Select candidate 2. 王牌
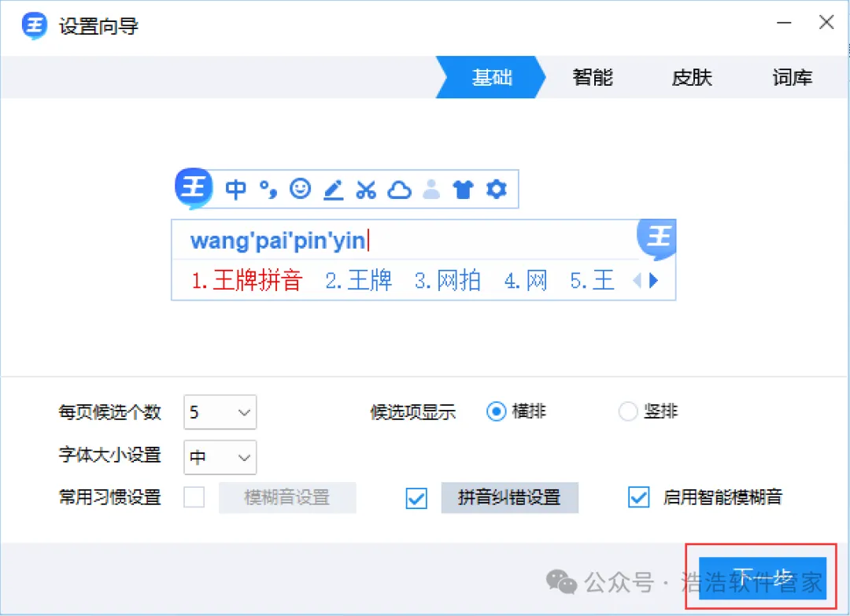Image resolution: width=850 pixels, height=616 pixels. (358, 280)
